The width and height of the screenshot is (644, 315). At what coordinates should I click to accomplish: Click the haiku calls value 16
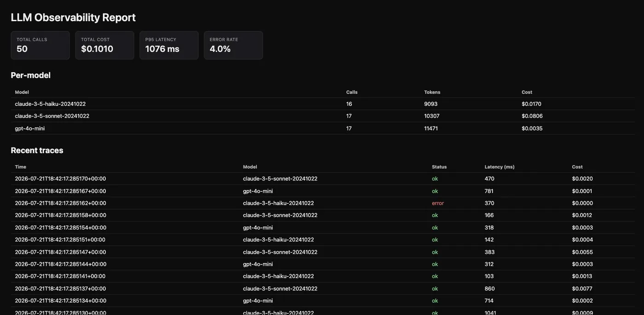pos(349,104)
